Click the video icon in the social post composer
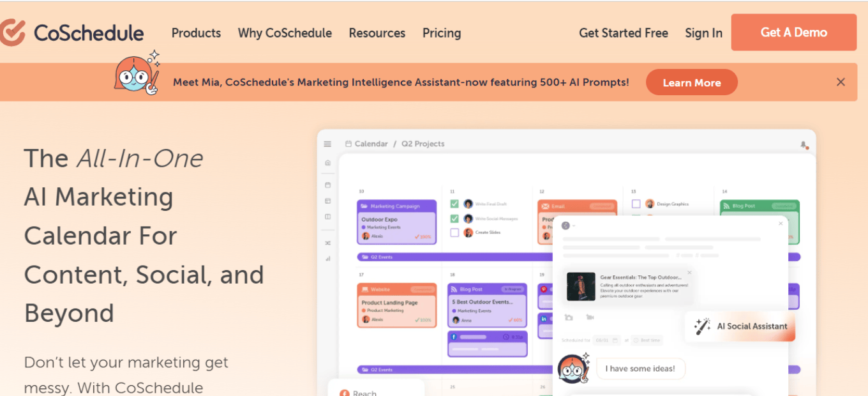 point(590,317)
